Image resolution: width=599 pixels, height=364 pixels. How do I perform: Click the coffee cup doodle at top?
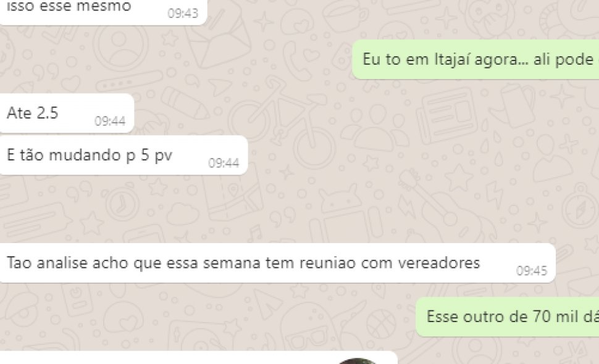coord(345,15)
